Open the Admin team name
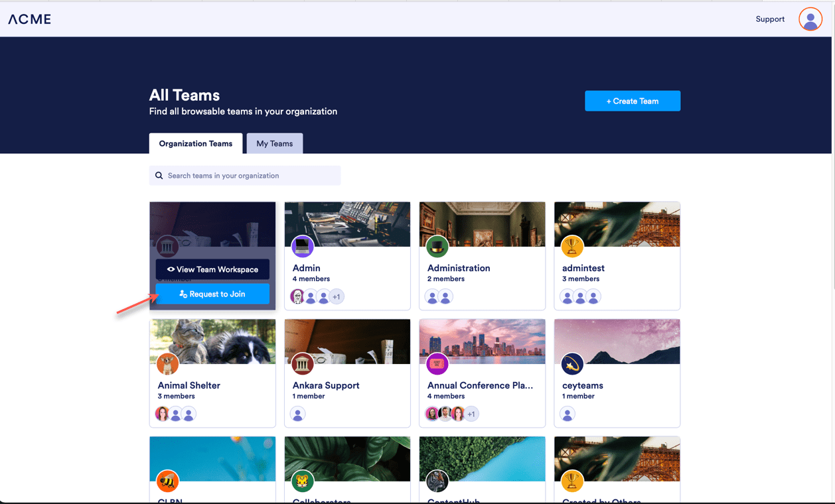Screen dimensions: 835x504 [x=307, y=268]
